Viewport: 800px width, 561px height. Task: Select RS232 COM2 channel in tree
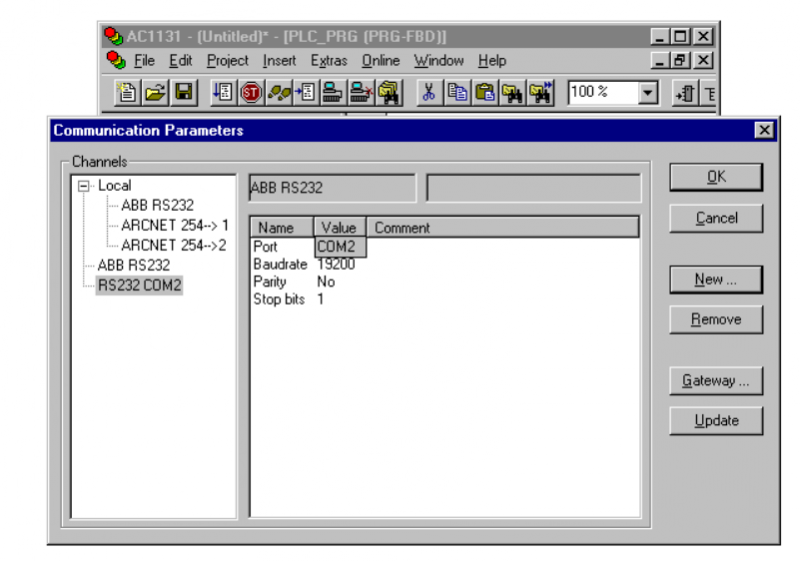click(133, 286)
